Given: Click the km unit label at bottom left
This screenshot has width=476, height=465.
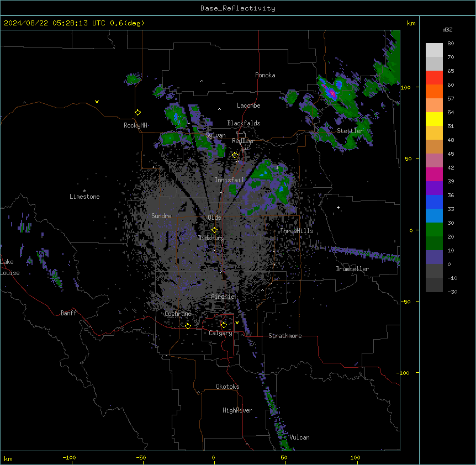Looking at the screenshot, I should 8,459.
